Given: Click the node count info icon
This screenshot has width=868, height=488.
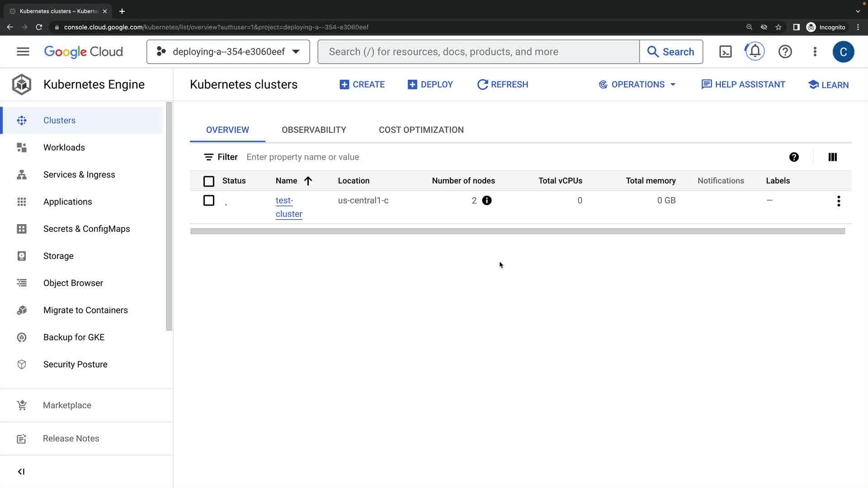Looking at the screenshot, I should click(x=486, y=201).
